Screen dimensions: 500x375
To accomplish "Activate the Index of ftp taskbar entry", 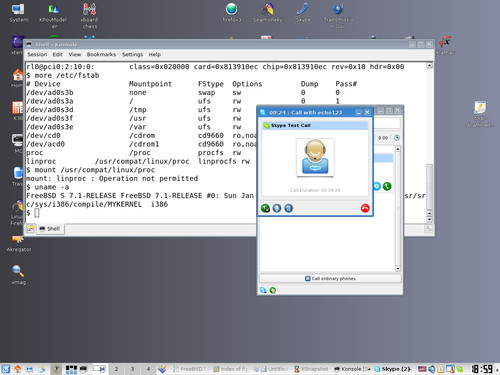I will click(x=231, y=369).
